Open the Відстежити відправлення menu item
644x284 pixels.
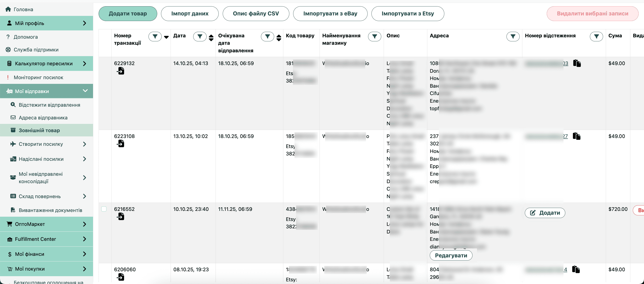49,105
